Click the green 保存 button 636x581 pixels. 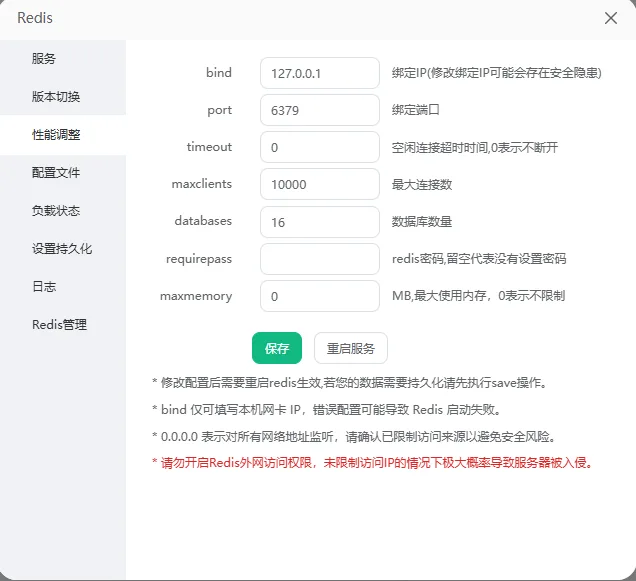pyautogui.click(x=277, y=348)
